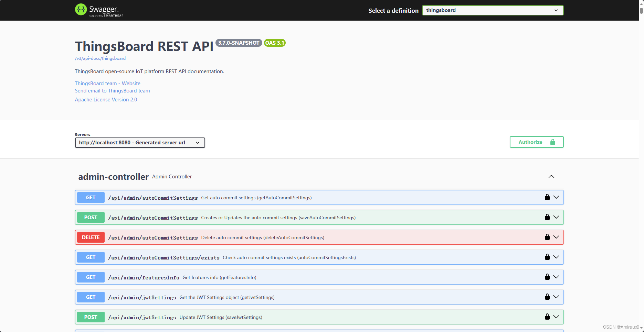
Task: Click lock icon on GET autoCommitSettings row
Action: pos(547,197)
